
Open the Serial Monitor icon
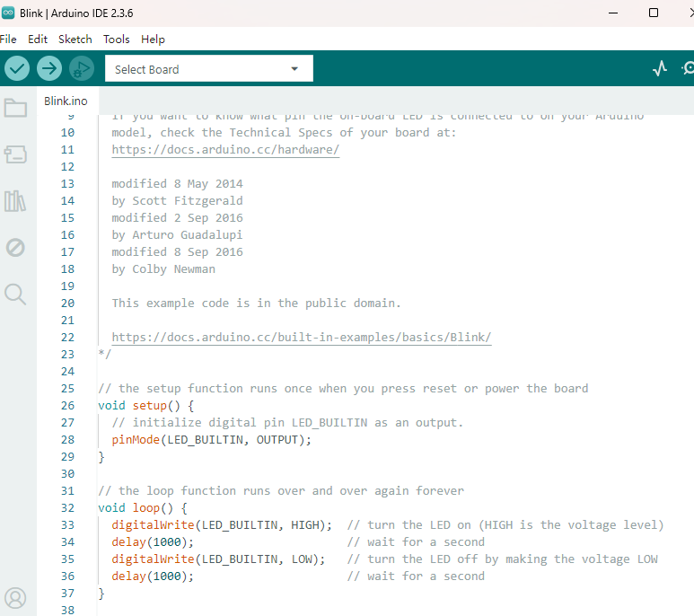(x=688, y=68)
